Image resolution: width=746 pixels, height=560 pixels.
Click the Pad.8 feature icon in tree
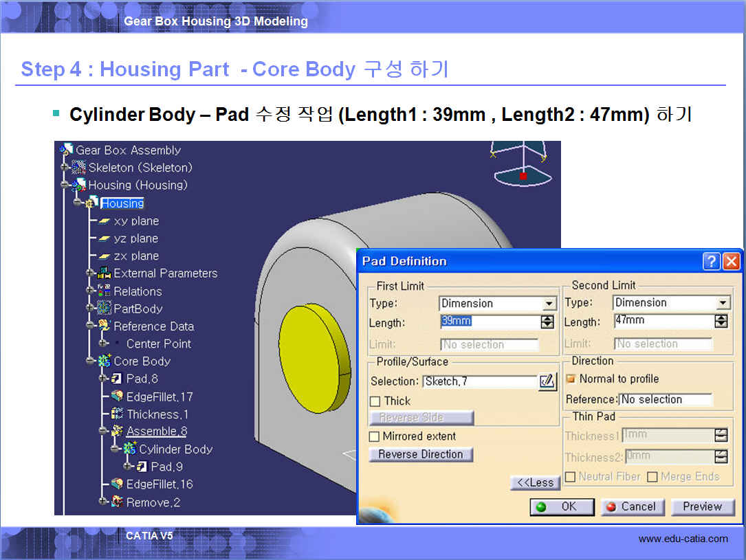pos(116,379)
